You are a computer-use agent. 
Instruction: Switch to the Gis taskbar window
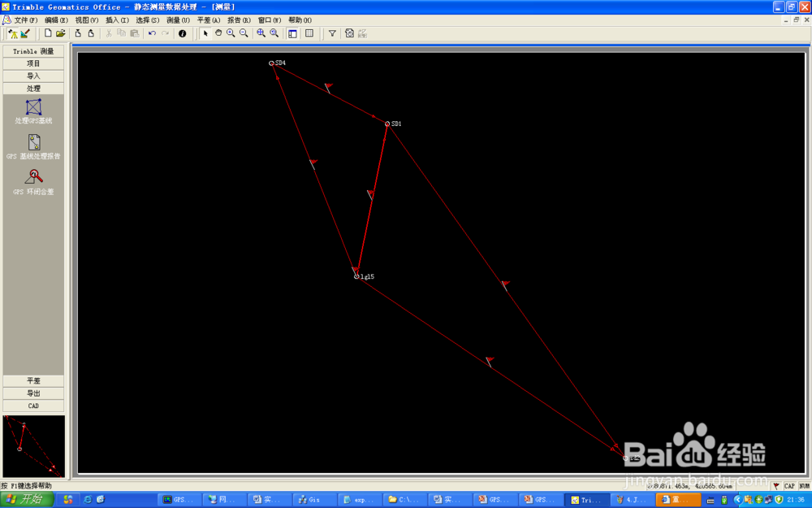click(313, 500)
